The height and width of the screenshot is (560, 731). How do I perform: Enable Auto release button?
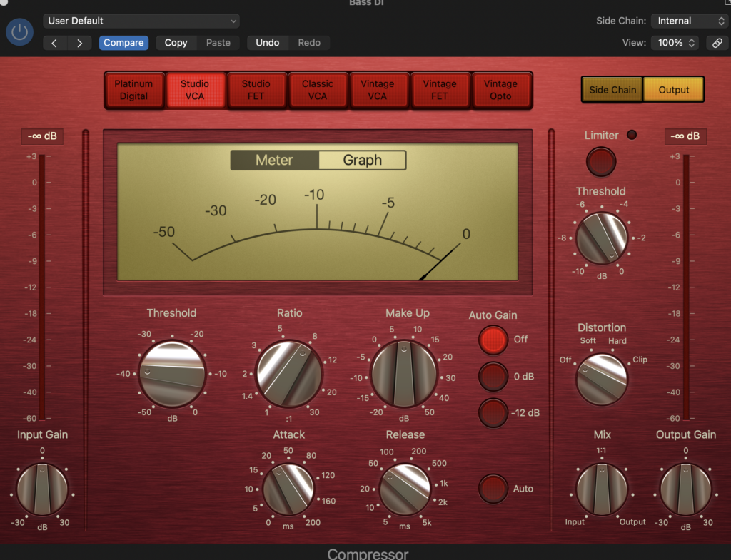pyautogui.click(x=493, y=489)
